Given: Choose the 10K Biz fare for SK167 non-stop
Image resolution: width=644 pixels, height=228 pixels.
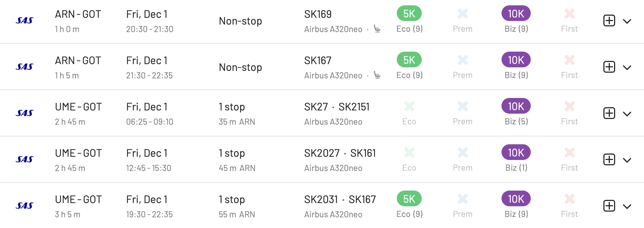Looking at the screenshot, I should click(516, 60).
